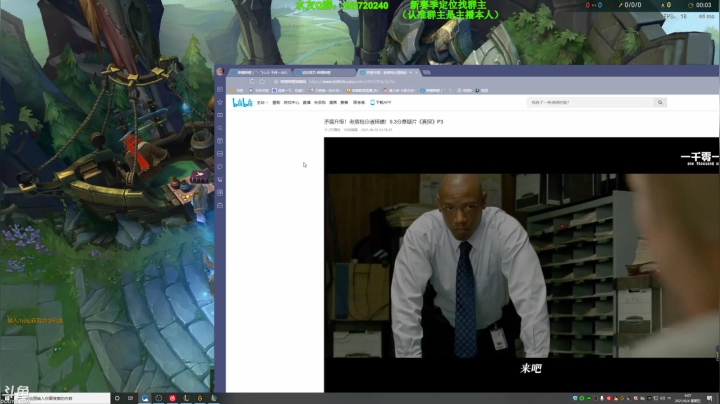
Task: Click the taskbar clock in the system tray
Action: (687, 398)
